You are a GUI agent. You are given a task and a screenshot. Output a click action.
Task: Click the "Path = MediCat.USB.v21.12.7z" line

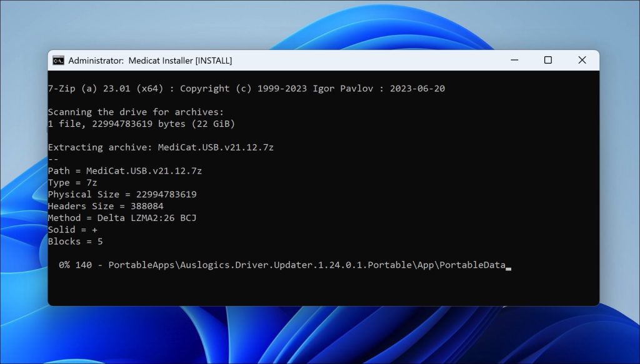tap(125, 170)
